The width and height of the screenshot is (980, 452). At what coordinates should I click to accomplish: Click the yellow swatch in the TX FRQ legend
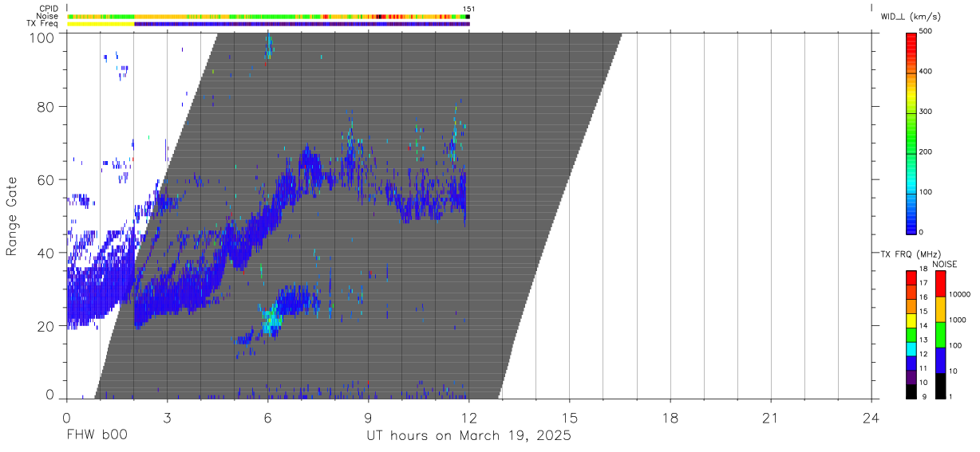pyautogui.click(x=911, y=319)
